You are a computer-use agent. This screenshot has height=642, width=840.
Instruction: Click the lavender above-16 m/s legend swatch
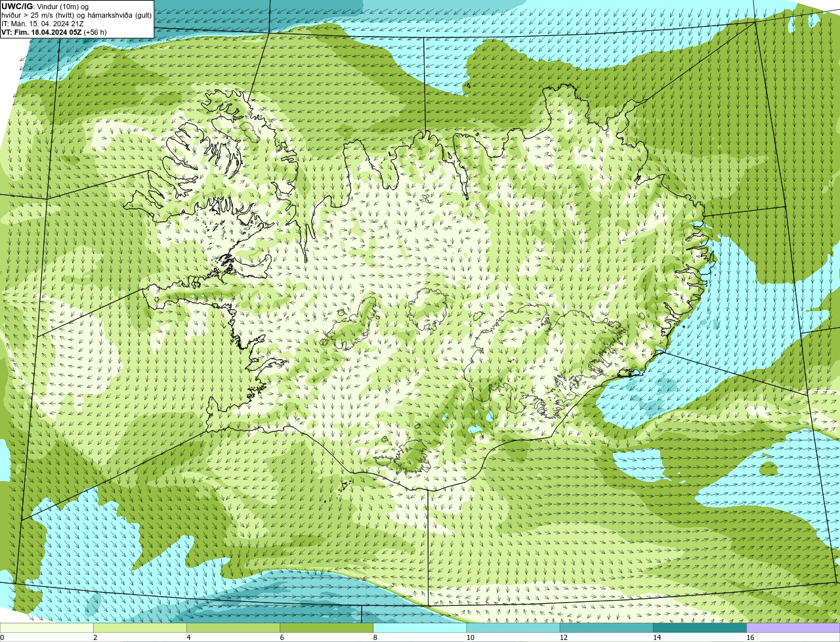pyautogui.click(x=793, y=628)
